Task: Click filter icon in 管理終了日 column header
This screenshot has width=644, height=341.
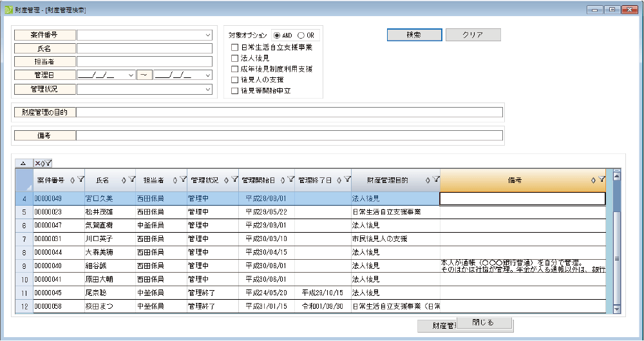Action: 348,180
